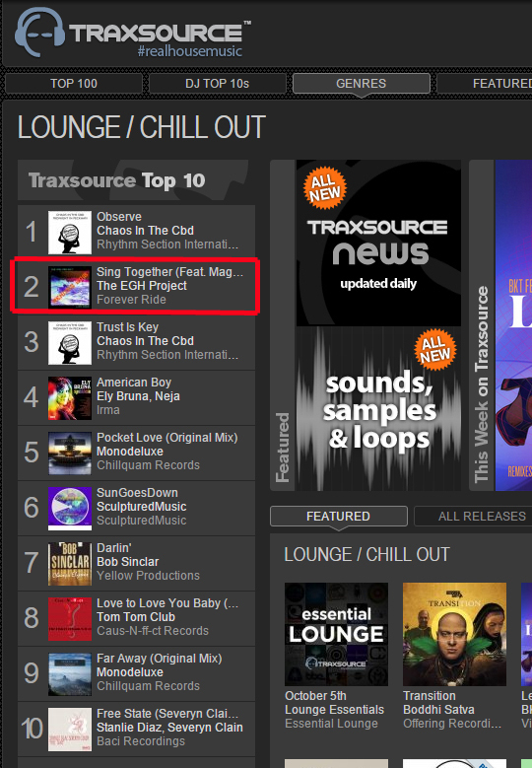Image resolution: width=532 pixels, height=768 pixels.
Task: Open the American Boy cover art
Action: (70, 397)
